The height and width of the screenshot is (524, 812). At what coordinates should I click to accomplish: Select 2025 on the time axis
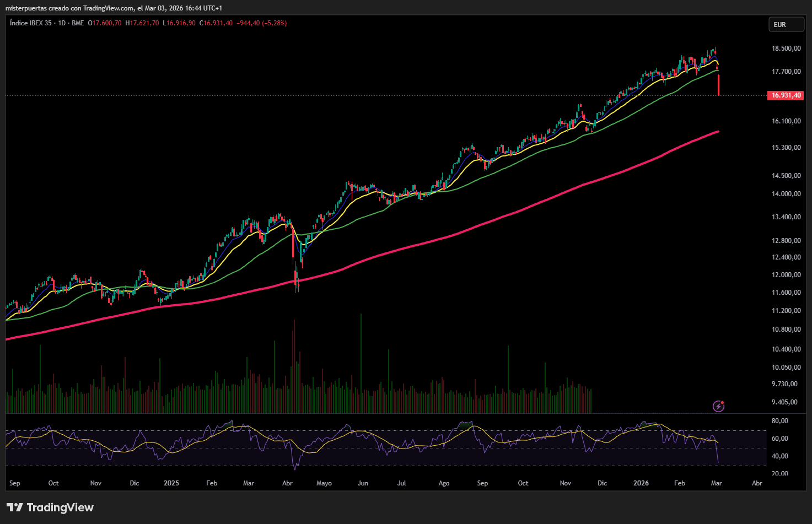[x=171, y=483]
